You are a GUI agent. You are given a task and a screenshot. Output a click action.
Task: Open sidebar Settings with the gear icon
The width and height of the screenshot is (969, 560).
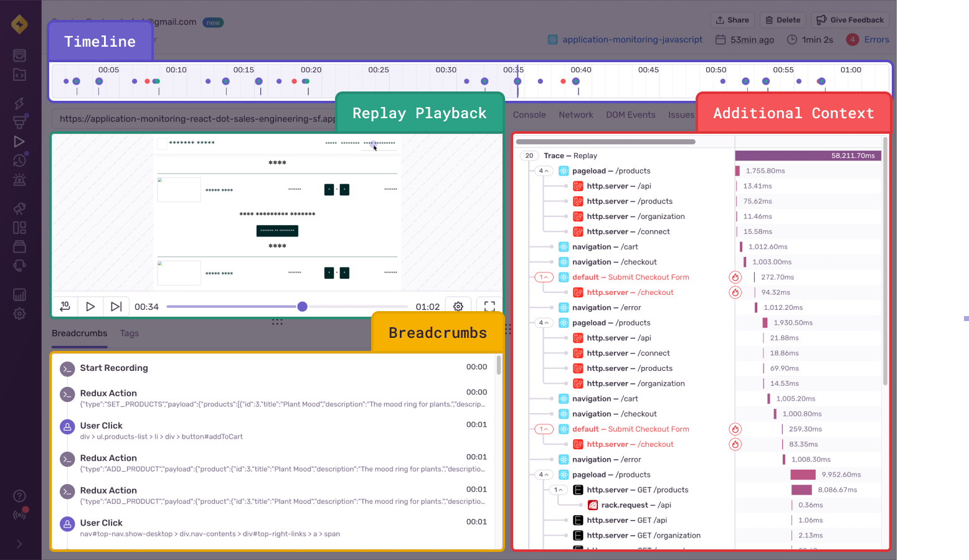point(19,314)
